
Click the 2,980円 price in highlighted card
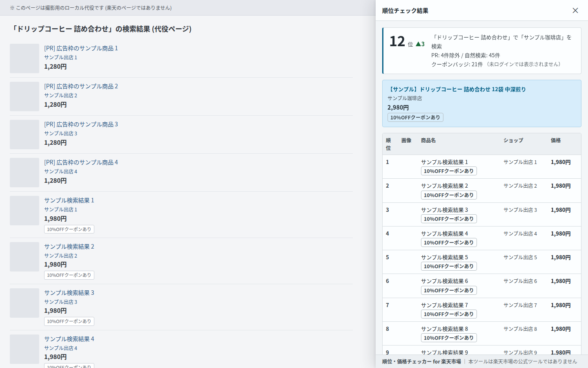[x=398, y=108]
